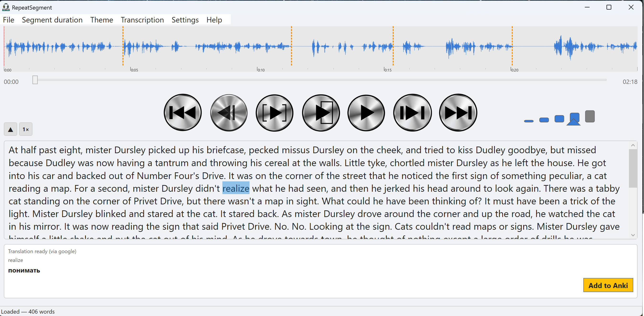This screenshot has height=316, width=644.
Task: Click the orange segment marker after 0:10
Action: tap(291, 46)
